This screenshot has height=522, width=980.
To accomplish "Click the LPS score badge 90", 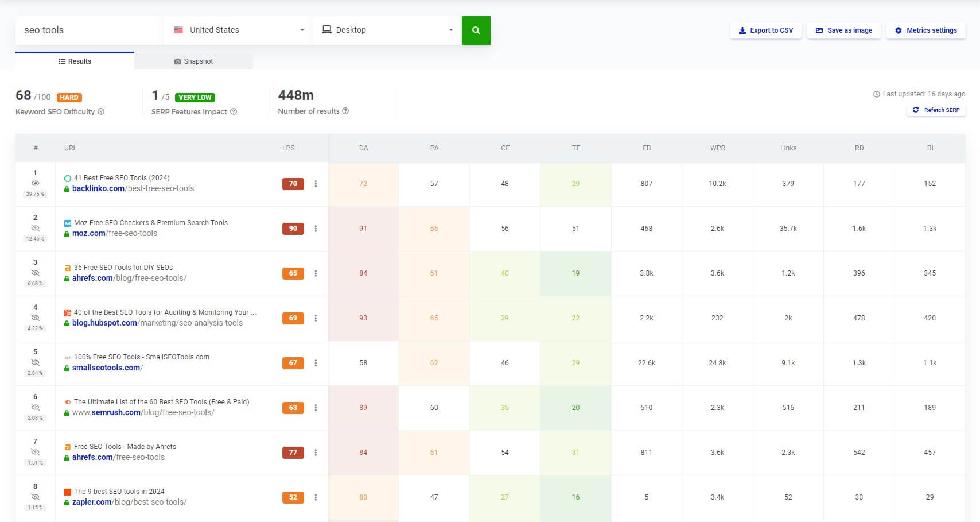I will [293, 229].
